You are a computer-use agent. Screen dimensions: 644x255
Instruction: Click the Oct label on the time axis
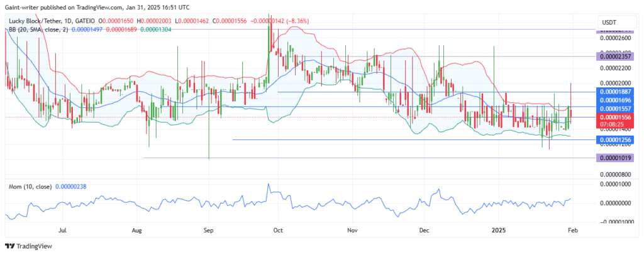coord(277,231)
